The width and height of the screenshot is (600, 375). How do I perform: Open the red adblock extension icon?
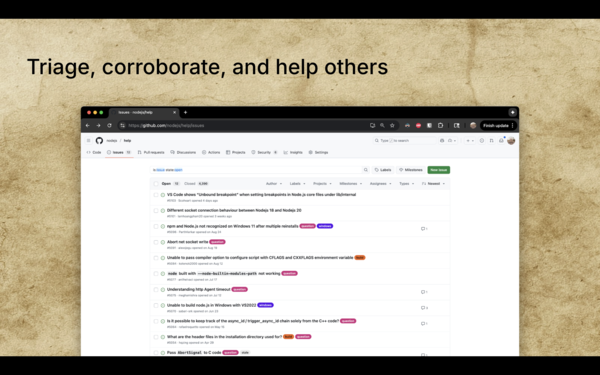coord(418,126)
